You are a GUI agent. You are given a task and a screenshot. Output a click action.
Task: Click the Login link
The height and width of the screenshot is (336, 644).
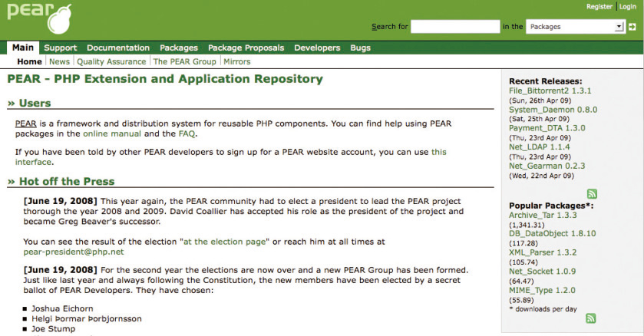pos(628,7)
